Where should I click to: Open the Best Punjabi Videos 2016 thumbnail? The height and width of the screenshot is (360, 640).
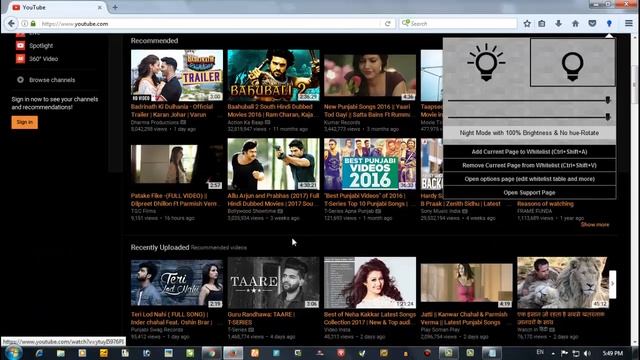tap(370, 164)
